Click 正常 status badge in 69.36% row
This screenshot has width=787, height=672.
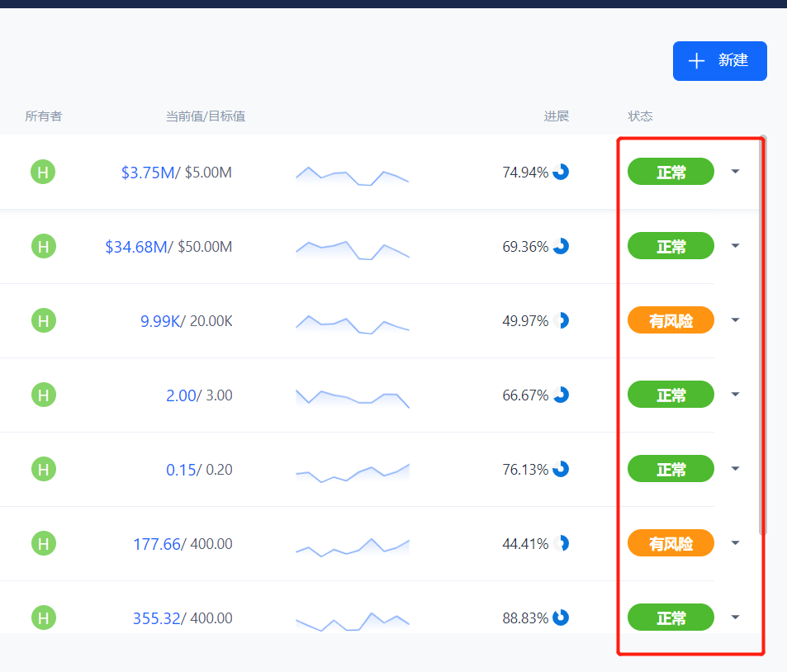point(671,246)
